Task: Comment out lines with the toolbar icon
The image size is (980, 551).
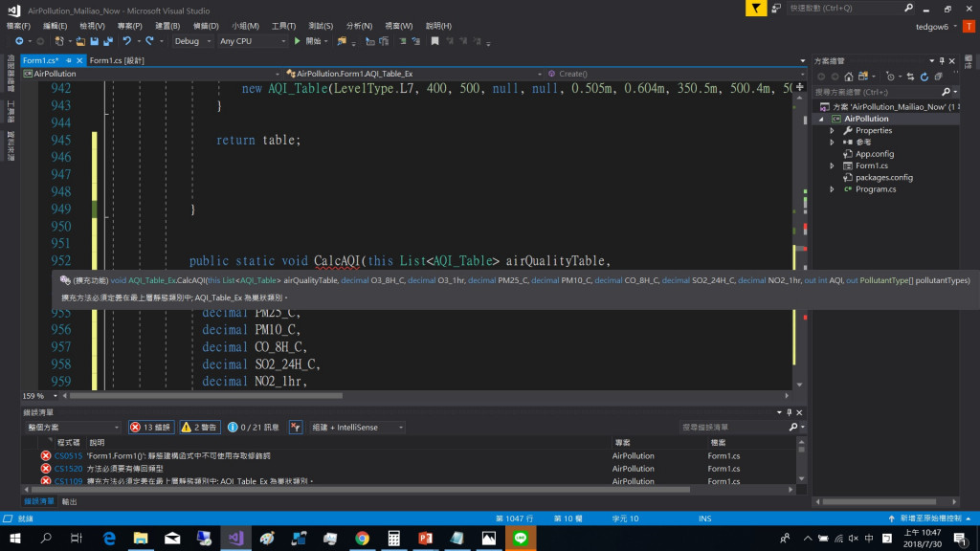Action: [x=403, y=41]
